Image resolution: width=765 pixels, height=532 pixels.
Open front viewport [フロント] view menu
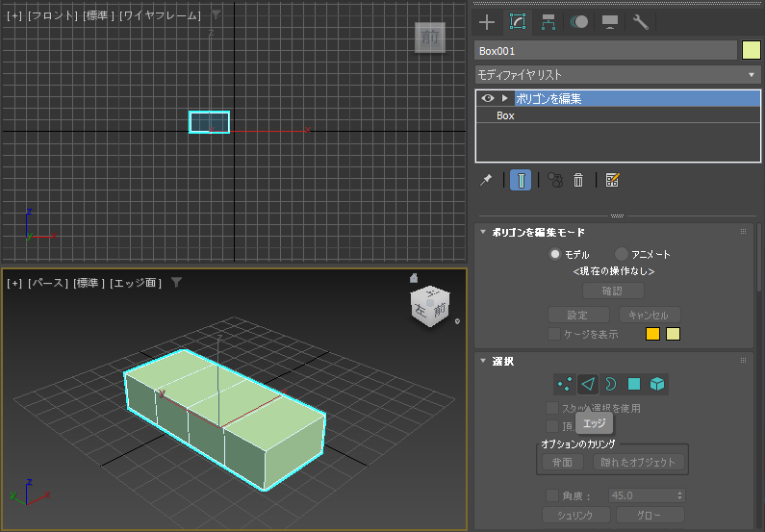tap(53, 15)
